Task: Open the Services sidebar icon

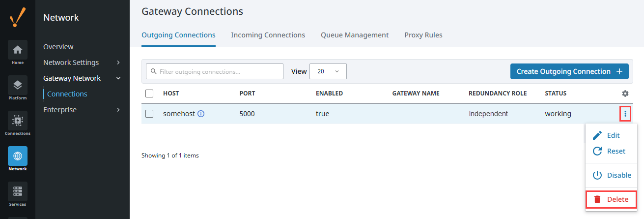Action: 18,191
